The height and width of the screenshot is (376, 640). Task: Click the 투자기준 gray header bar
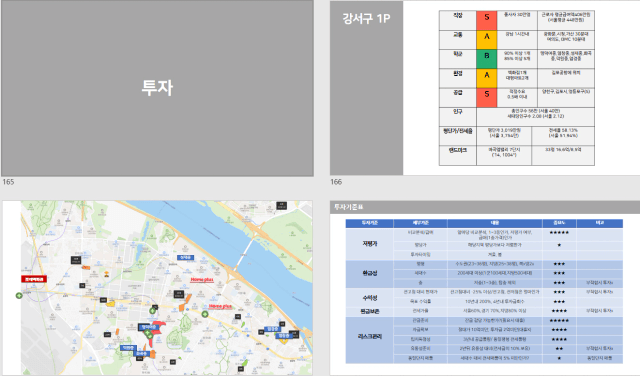[485, 207]
